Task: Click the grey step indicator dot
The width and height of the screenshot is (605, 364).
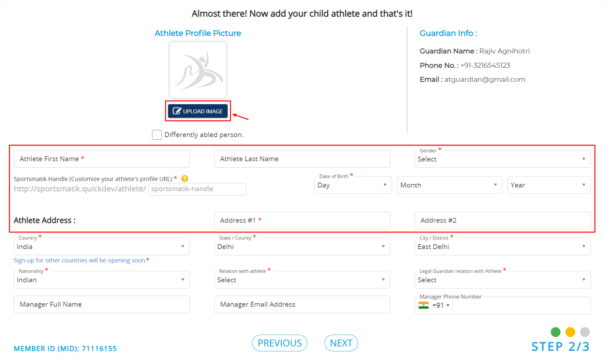Action: (x=585, y=332)
